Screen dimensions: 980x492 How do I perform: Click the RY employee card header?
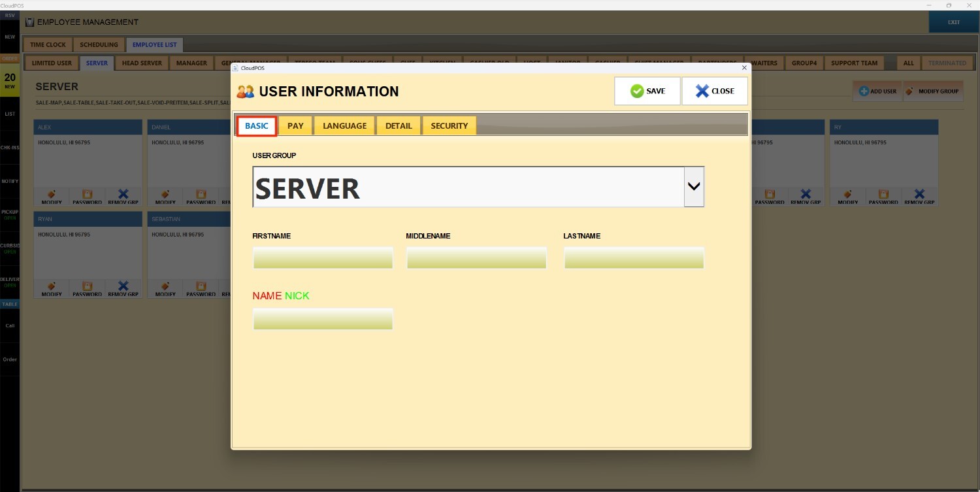point(884,127)
